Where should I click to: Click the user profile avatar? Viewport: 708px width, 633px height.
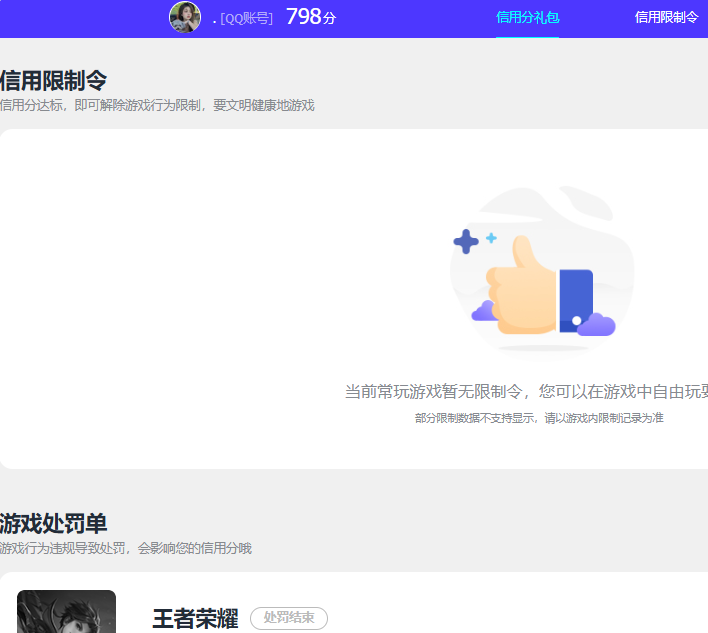click(185, 17)
